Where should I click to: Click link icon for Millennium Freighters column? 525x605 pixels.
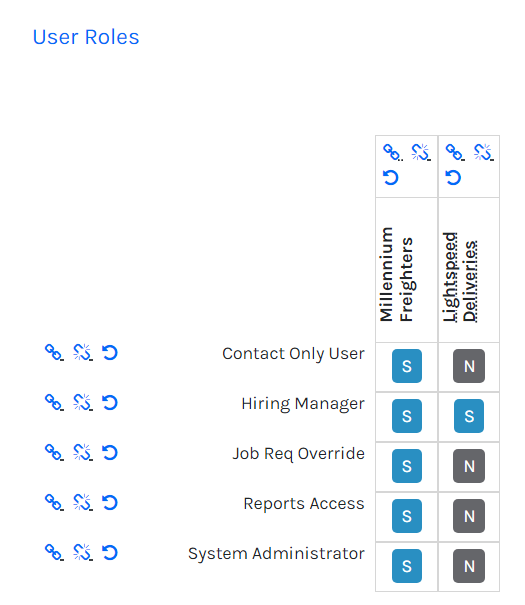[x=392, y=152]
